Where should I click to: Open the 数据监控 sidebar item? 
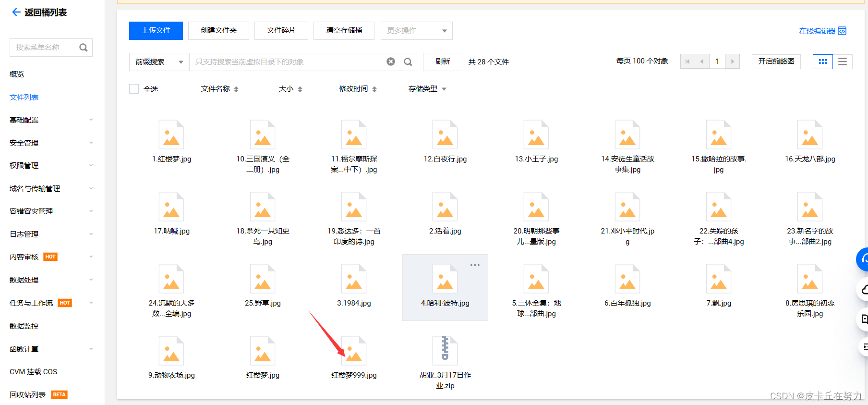click(24, 326)
